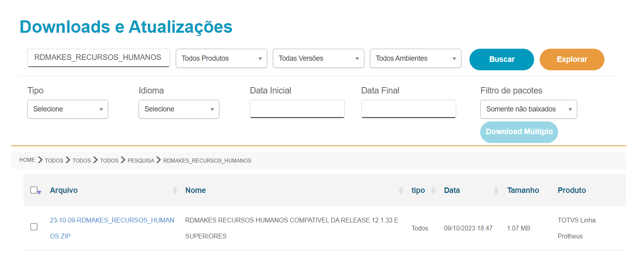
Task: Click the date cell 09/10/2023 18:47
Action: pyautogui.click(x=468, y=228)
